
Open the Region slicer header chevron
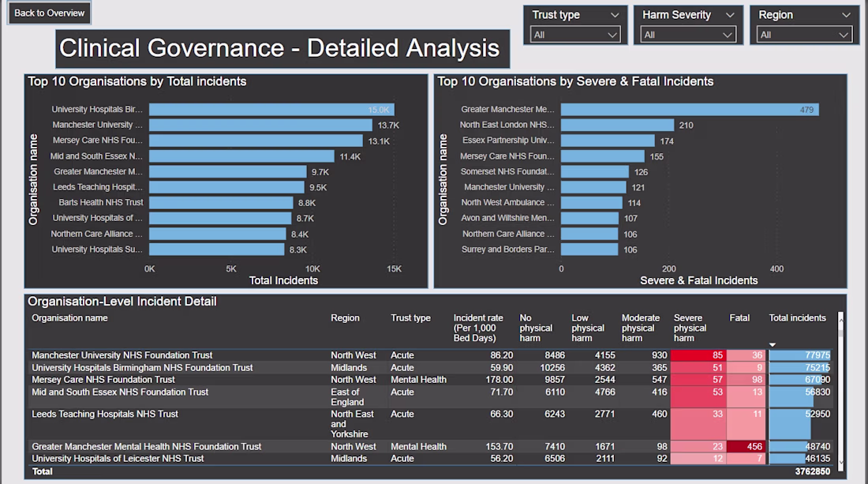tap(846, 15)
